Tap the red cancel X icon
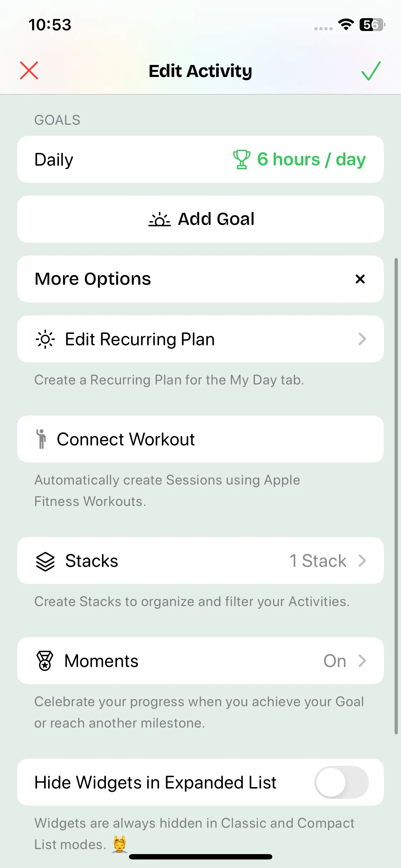 (29, 70)
